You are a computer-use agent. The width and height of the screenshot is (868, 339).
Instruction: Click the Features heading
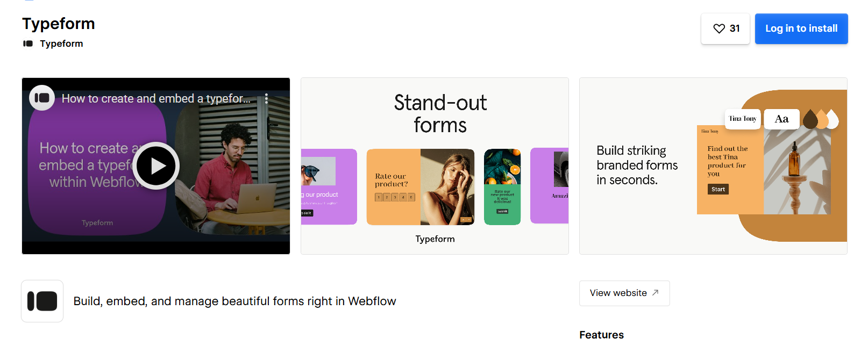[602, 334]
